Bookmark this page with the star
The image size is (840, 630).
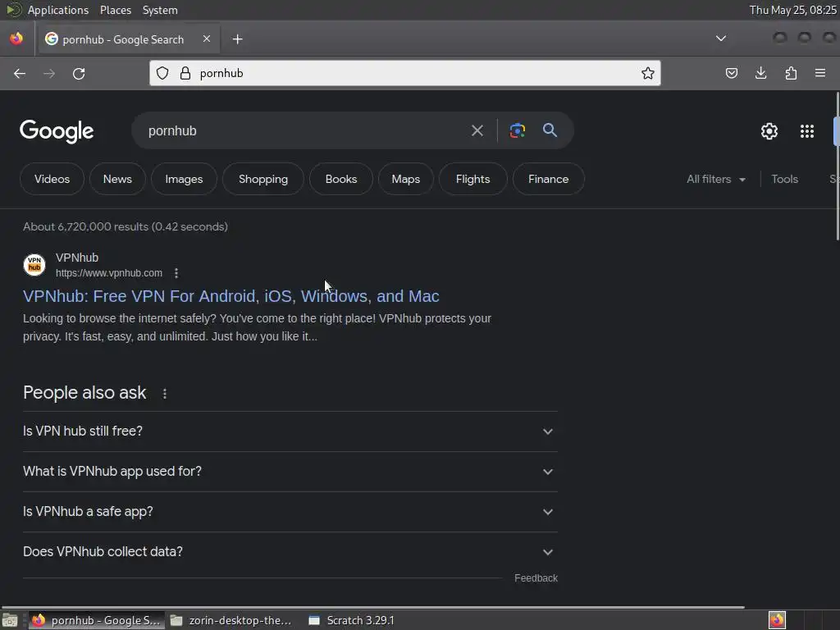tap(648, 73)
